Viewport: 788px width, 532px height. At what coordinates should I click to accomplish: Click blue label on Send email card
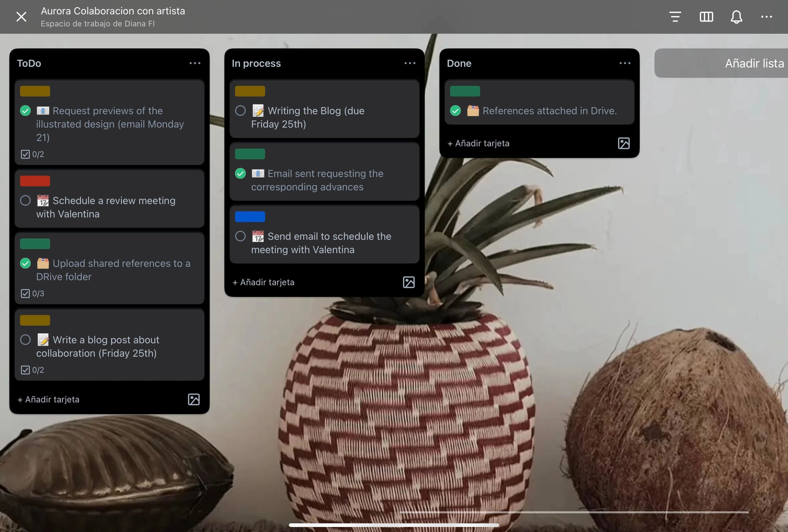pyautogui.click(x=250, y=217)
